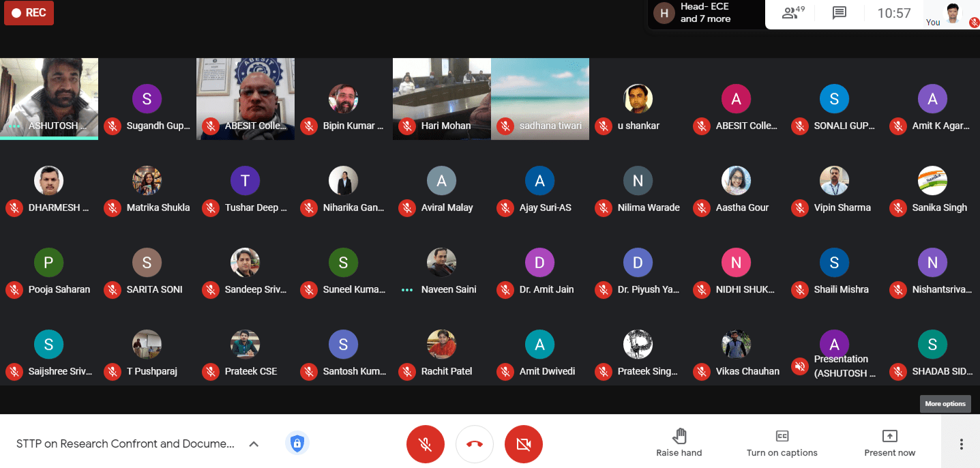Screen dimensions: 980x468
Task: Click the Naveen Saini participant tile
Action: (x=442, y=273)
